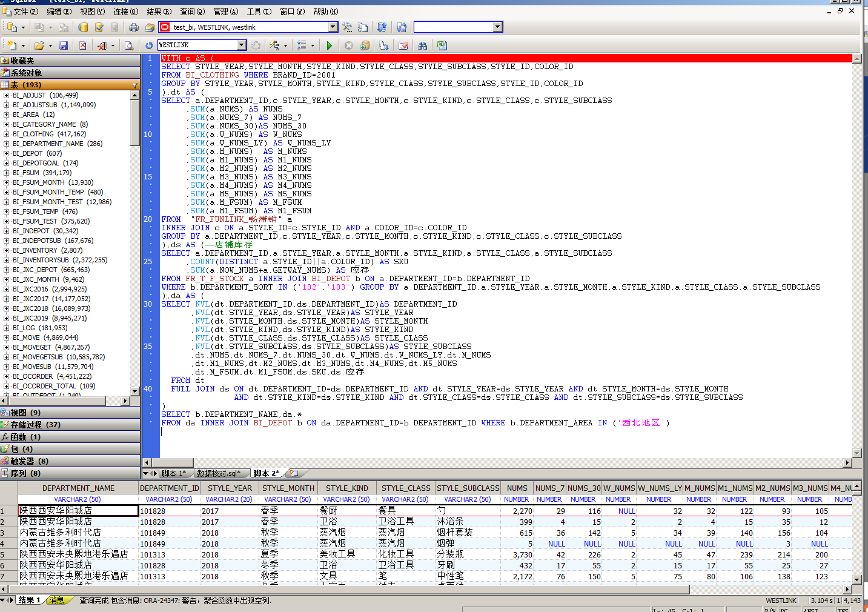Viewport: 868px width, 612px height.
Task: Open the 查询(Q) menu
Action: 192,12
